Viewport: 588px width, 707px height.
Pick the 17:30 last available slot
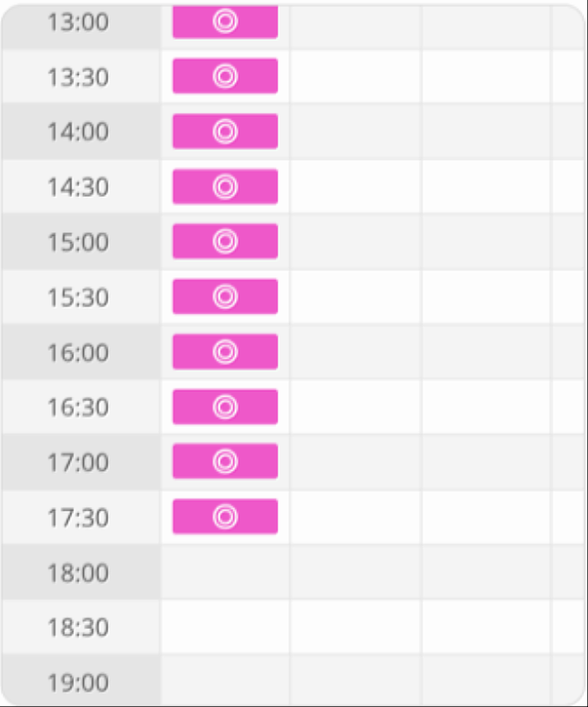(225, 517)
